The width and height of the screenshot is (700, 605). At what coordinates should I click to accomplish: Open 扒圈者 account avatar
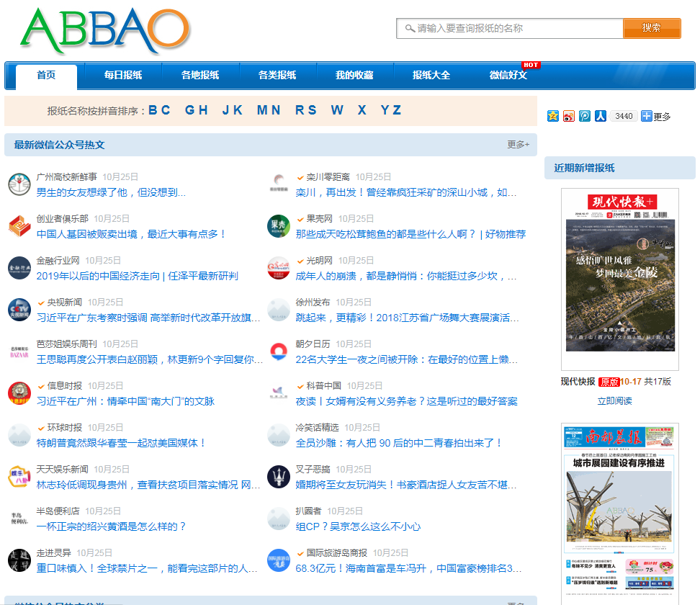pyautogui.click(x=279, y=519)
